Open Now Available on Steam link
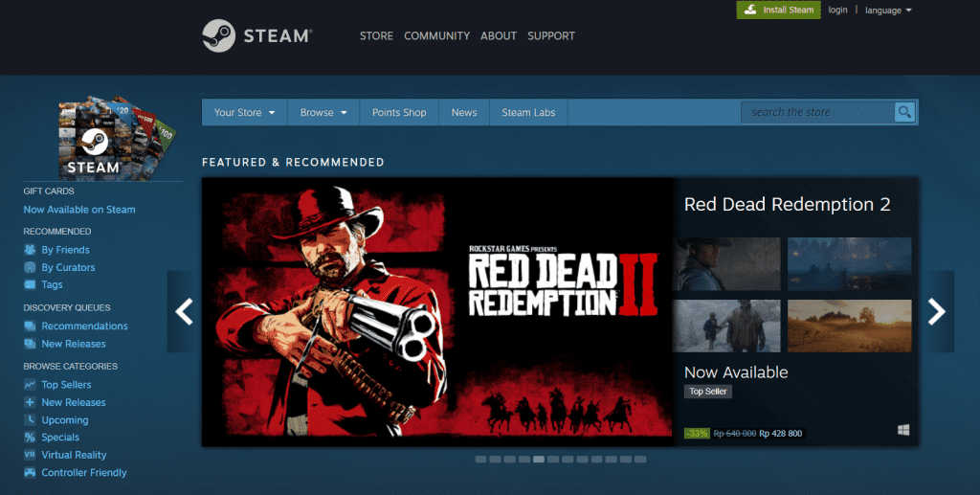Screen dimensions: 980x495 (x=79, y=210)
